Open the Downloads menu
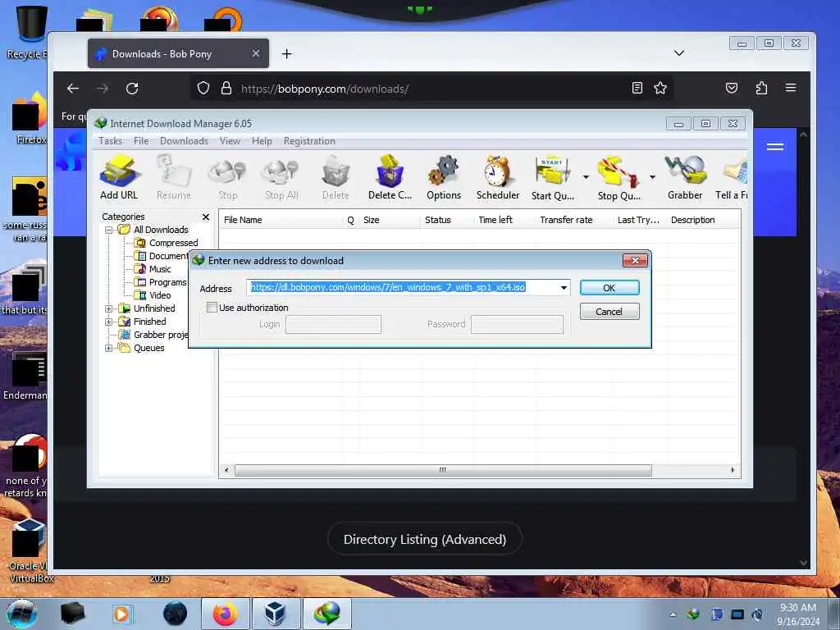 [185, 141]
